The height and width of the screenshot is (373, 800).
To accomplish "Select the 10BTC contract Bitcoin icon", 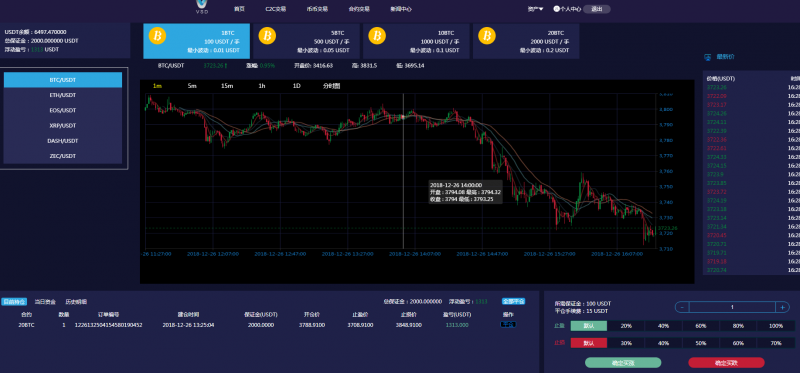I will (378, 36).
